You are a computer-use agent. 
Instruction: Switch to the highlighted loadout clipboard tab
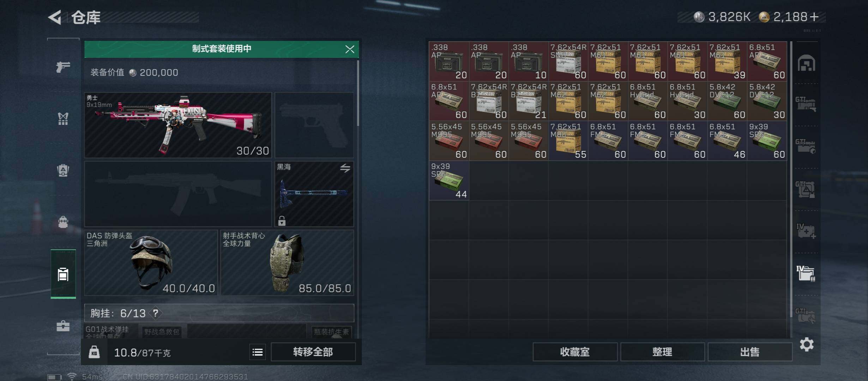(63, 274)
